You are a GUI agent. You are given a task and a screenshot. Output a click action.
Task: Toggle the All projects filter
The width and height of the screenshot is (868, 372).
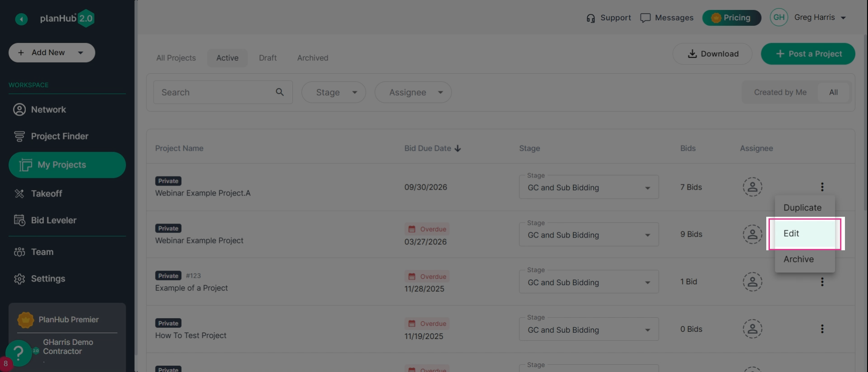click(x=834, y=92)
